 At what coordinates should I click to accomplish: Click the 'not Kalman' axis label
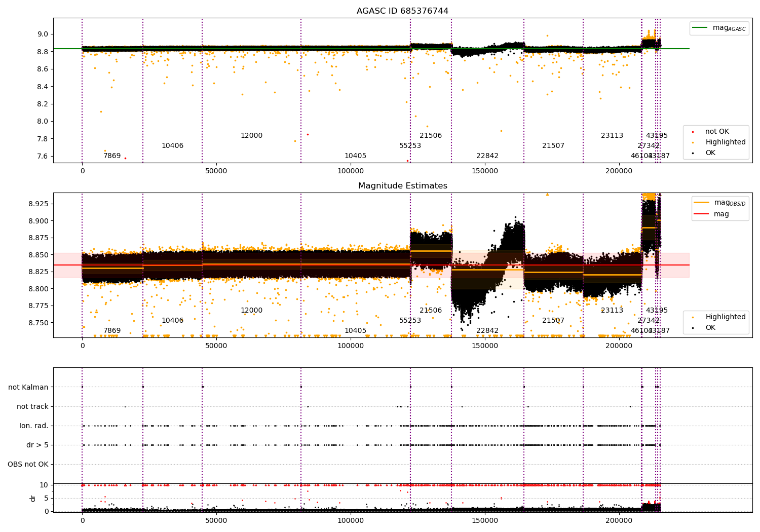click(x=28, y=387)
